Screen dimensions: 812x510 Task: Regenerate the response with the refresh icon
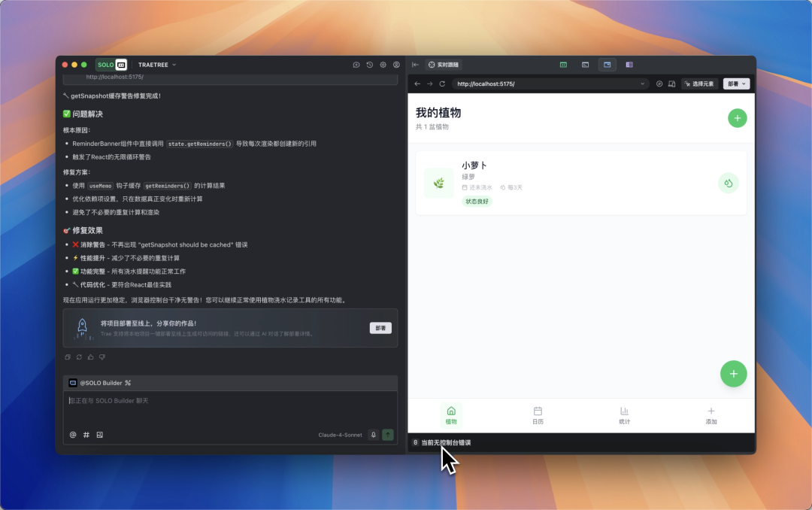pyautogui.click(x=79, y=357)
